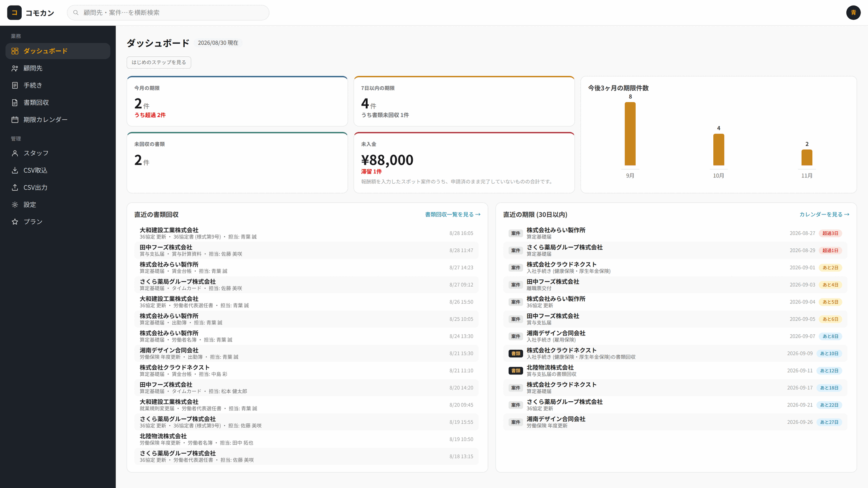The width and height of the screenshot is (868, 488).
Task: Click the 手続き document icon
Action: coord(15,85)
